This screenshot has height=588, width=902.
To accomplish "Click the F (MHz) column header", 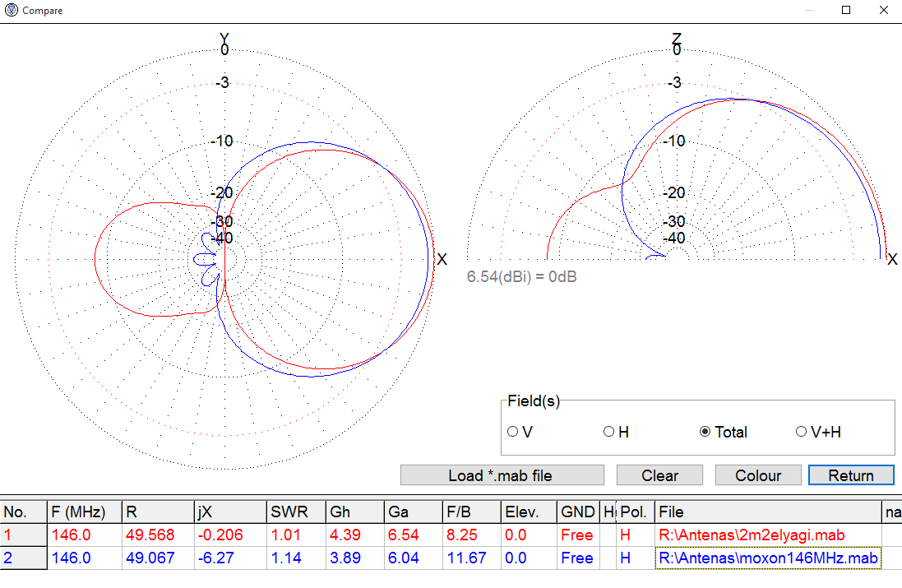I will pos(85,512).
